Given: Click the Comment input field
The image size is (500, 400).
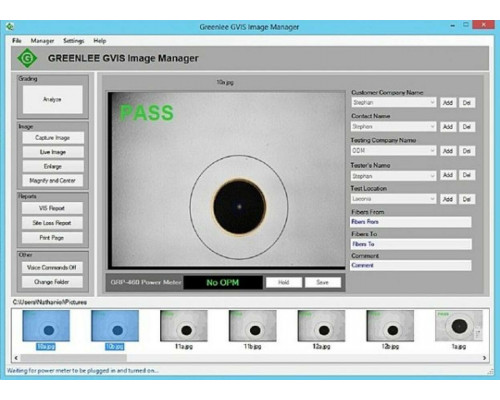Looking at the screenshot, I should pyautogui.click(x=411, y=265).
